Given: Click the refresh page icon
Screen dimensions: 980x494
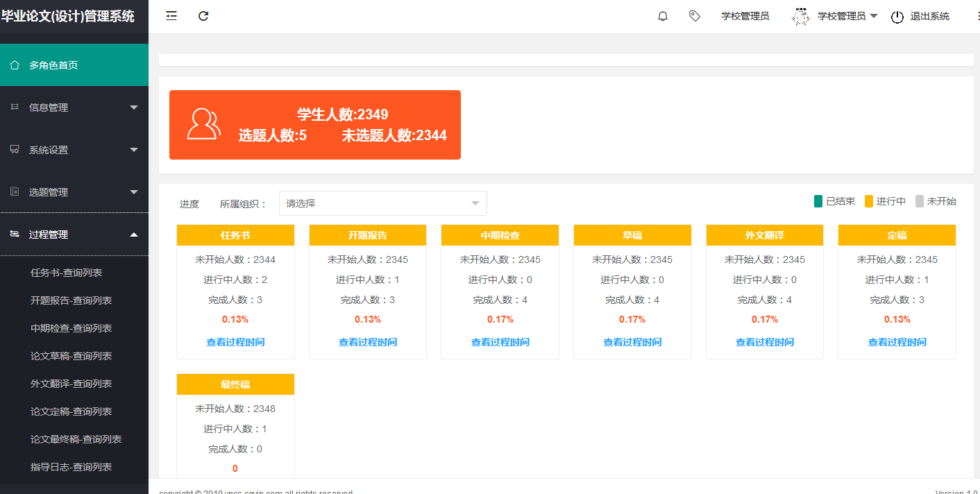Looking at the screenshot, I should [x=203, y=16].
